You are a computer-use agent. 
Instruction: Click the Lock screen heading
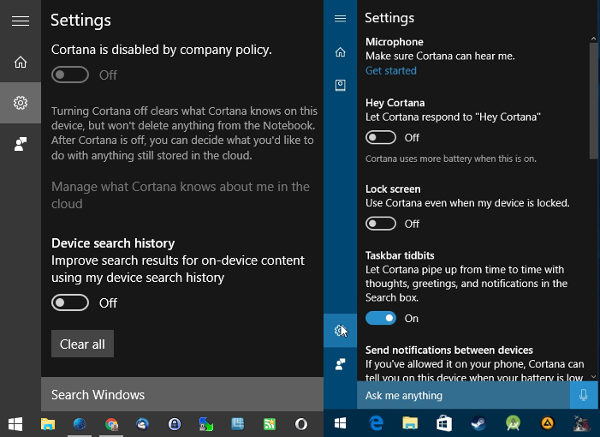point(393,189)
